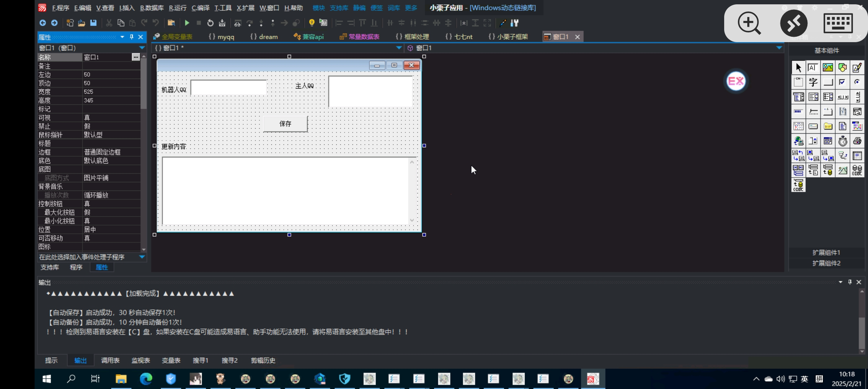This screenshot has height=389, width=868.
Task: Expand the event handler subroutine dropdown
Action: point(142,257)
